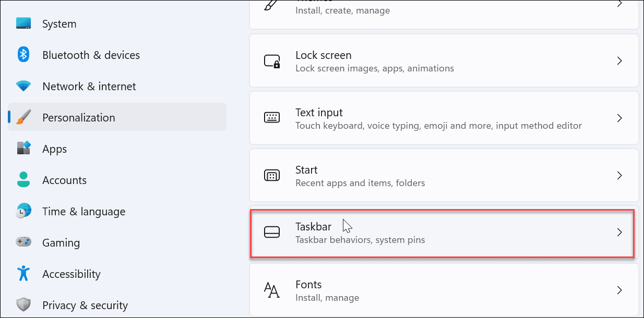Click the Privacy & security shield icon
644x318 pixels.
pos(23,305)
